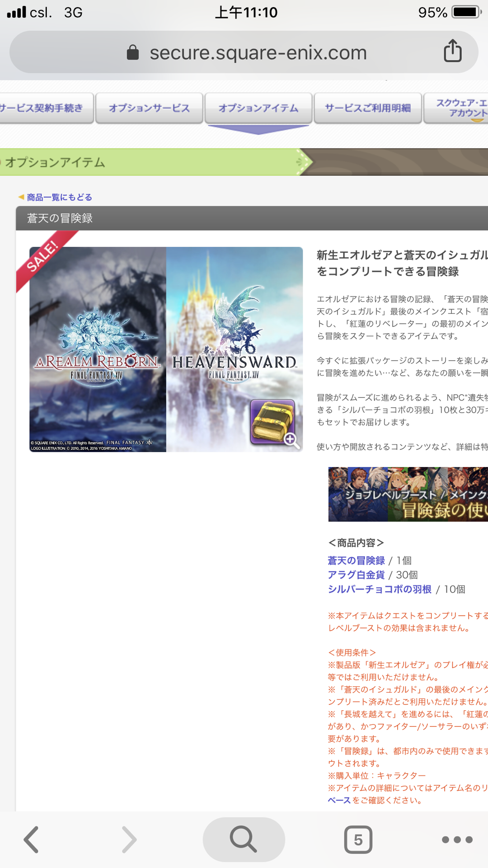
Task: Tap the 蒼天の冒険録 section header
Action: click(252, 218)
